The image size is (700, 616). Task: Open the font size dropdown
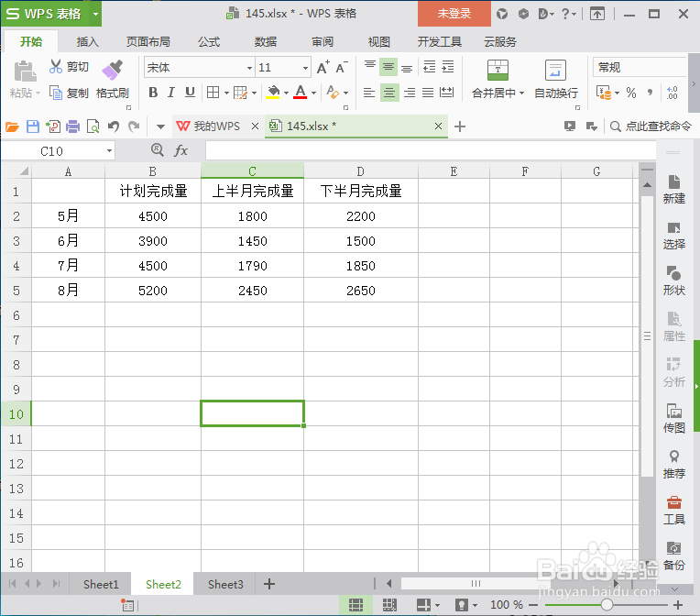pyautogui.click(x=305, y=69)
